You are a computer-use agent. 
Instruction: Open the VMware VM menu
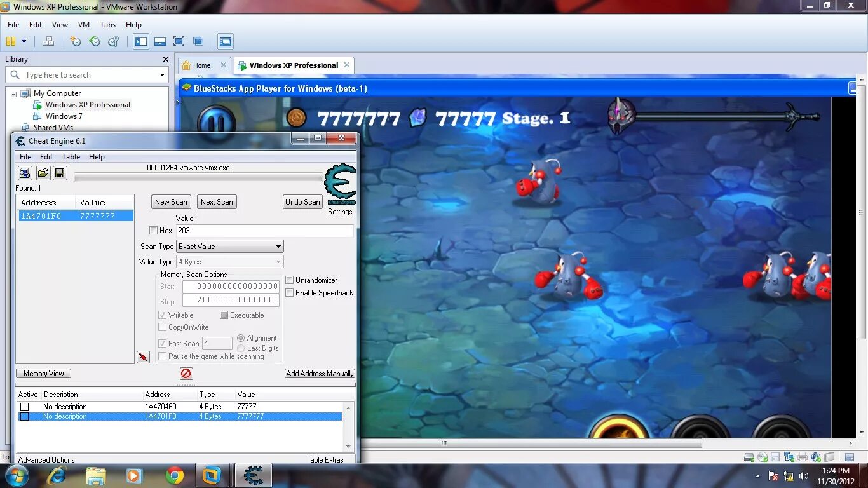click(x=84, y=25)
